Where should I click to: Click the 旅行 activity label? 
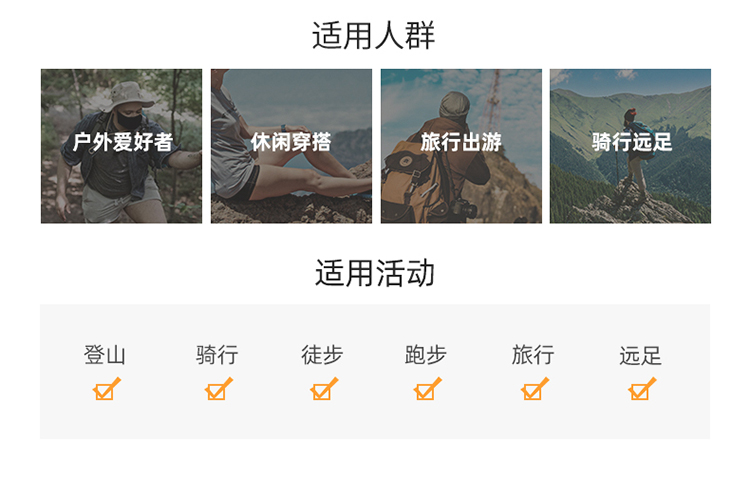[533, 355]
